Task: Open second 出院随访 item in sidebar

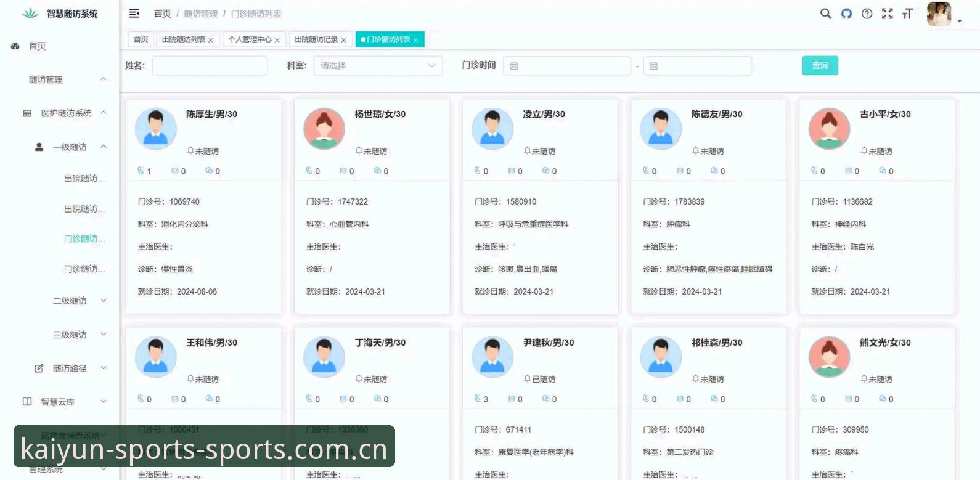Action: [x=84, y=209]
